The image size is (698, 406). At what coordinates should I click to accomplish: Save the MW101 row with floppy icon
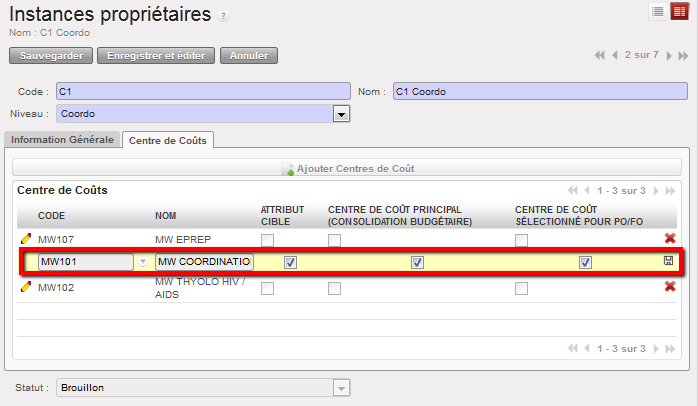tap(668, 261)
